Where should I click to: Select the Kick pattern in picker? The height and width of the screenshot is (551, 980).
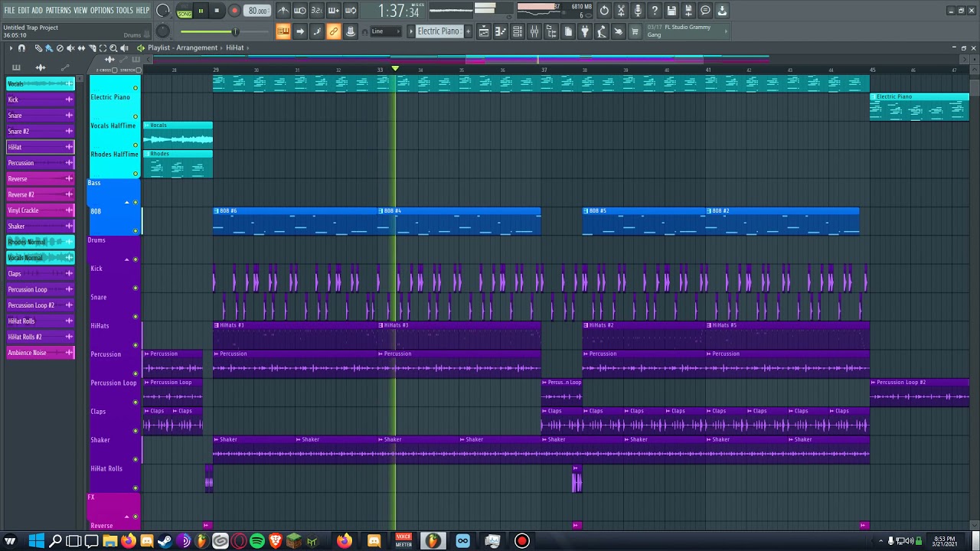pos(40,99)
